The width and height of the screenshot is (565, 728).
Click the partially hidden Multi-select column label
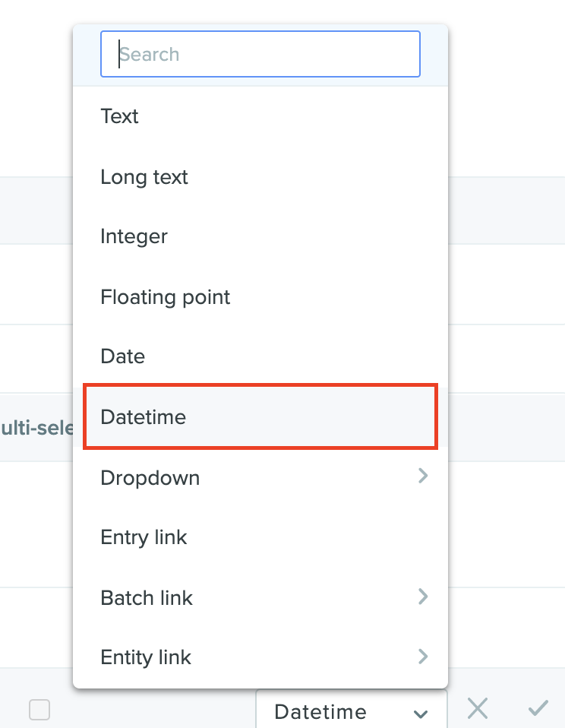37,428
